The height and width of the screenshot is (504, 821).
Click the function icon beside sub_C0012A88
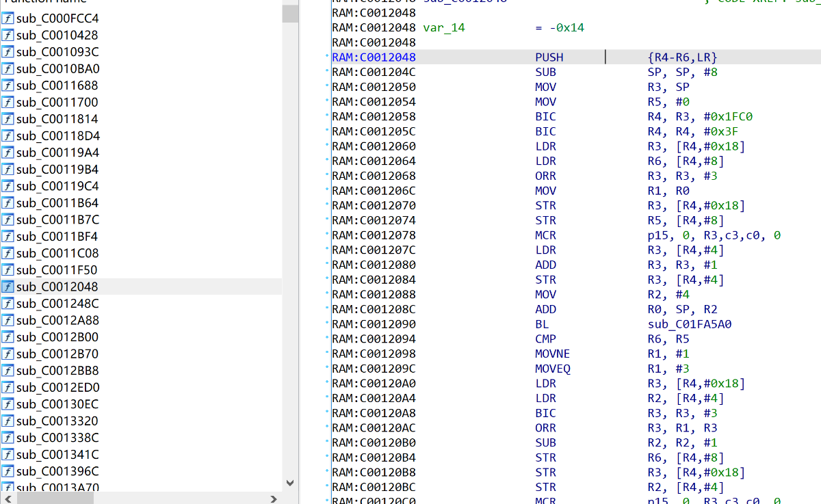point(8,320)
